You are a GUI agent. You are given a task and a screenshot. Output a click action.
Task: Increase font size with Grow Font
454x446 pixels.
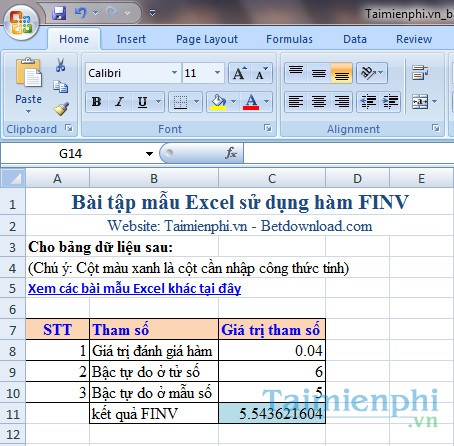coord(240,73)
